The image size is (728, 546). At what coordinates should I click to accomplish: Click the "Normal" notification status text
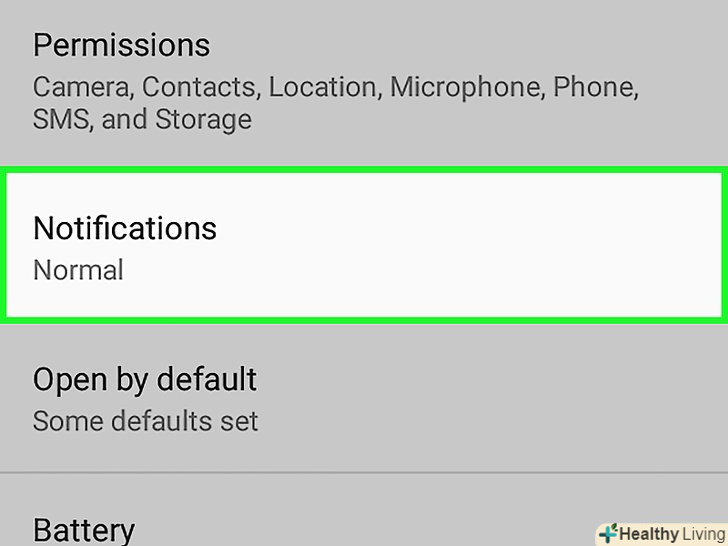[78, 270]
